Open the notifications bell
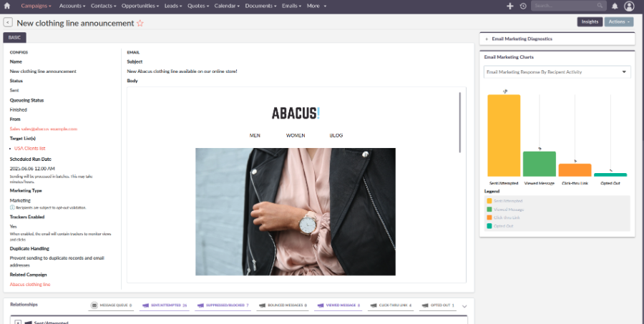644x324 pixels. click(615, 6)
